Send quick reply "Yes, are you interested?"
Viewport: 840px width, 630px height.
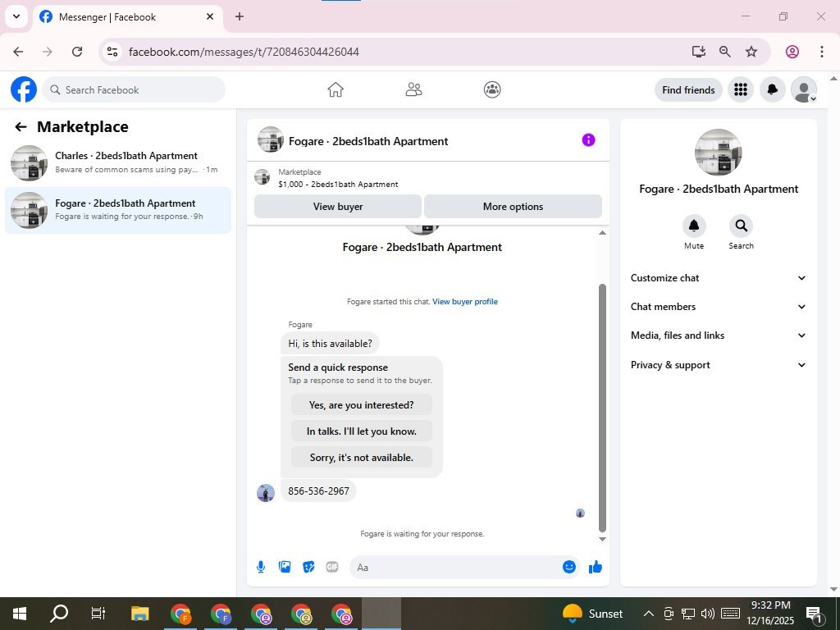(361, 405)
